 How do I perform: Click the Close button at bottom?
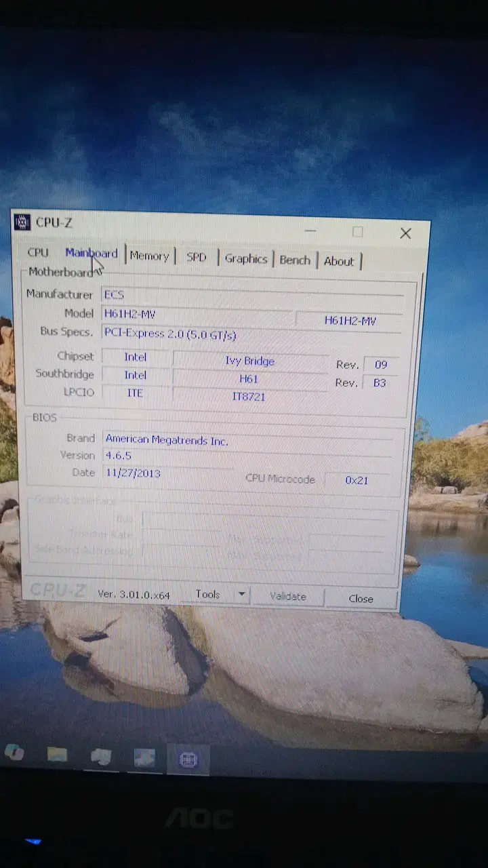pyautogui.click(x=361, y=598)
